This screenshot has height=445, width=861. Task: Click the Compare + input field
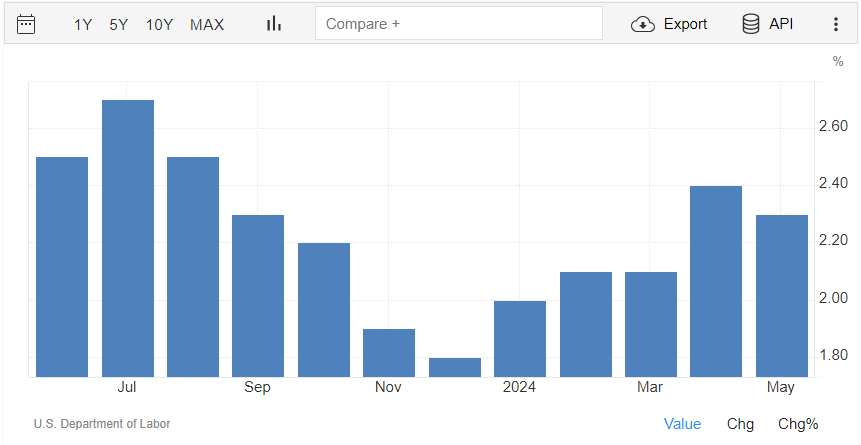(459, 24)
